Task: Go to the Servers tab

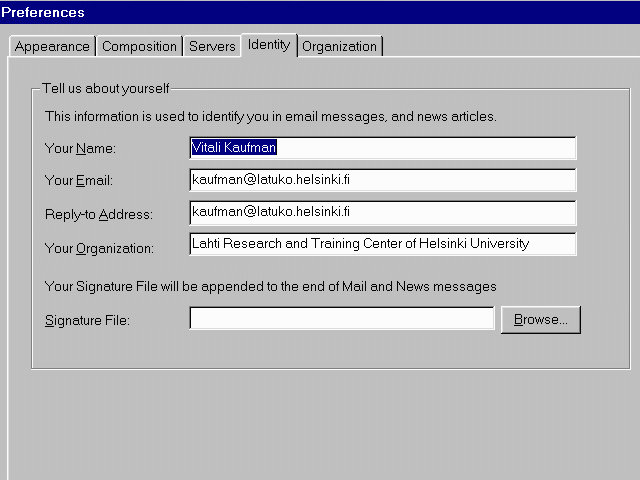Action: (212, 47)
